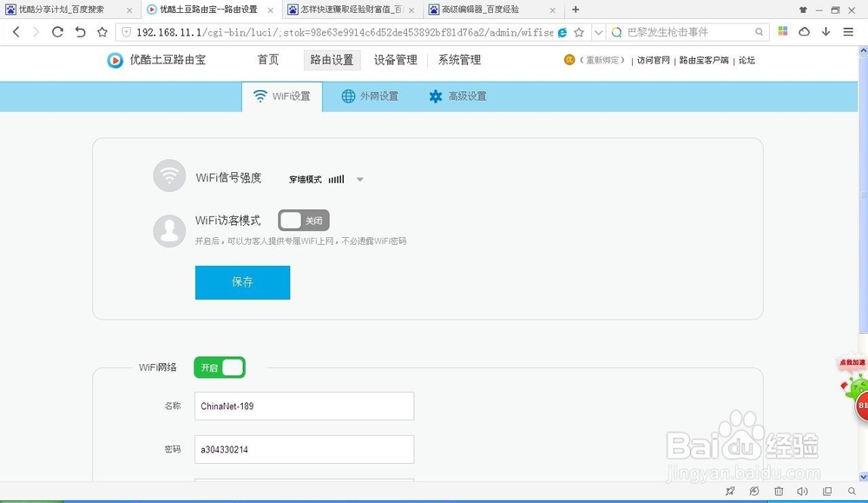This screenshot has width=868, height=503.
Task: Close the 高级编辑器_百度经验 tab
Action: pyautogui.click(x=552, y=10)
